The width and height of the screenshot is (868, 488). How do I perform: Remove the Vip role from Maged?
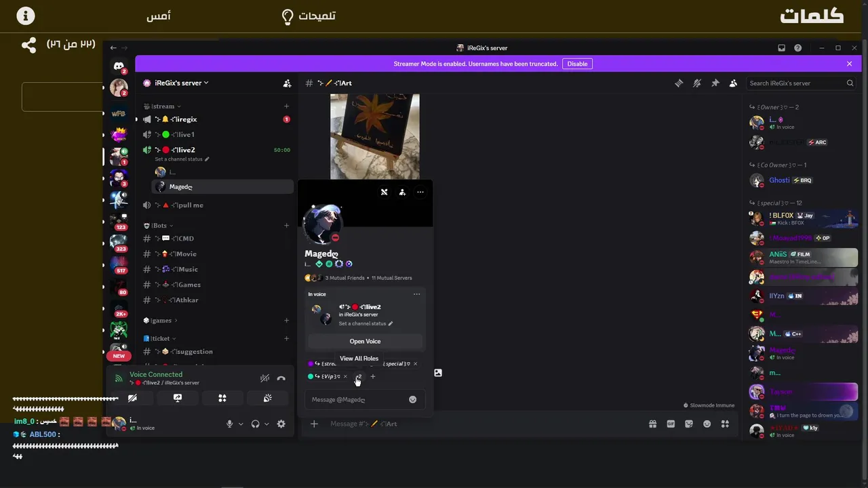pyautogui.click(x=345, y=376)
